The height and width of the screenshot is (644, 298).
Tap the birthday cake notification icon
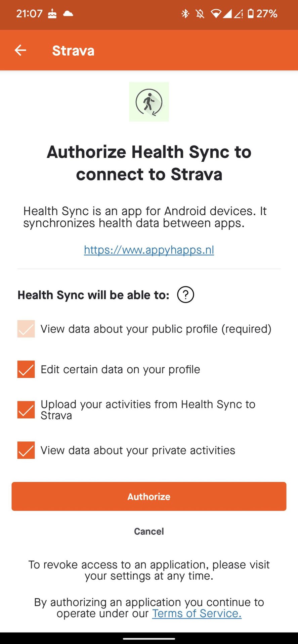[x=52, y=14]
